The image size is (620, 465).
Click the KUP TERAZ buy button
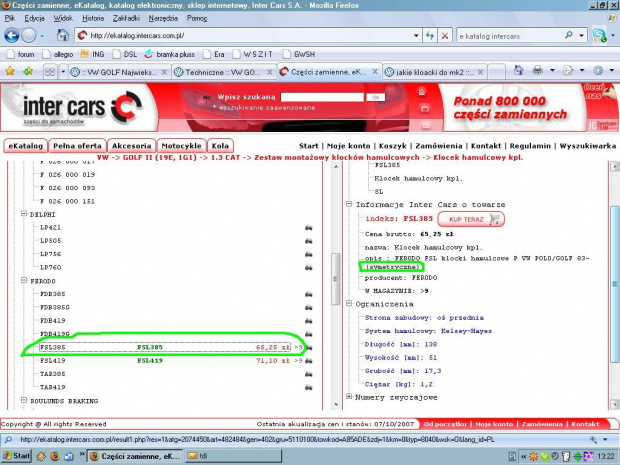(x=471, y=219)
